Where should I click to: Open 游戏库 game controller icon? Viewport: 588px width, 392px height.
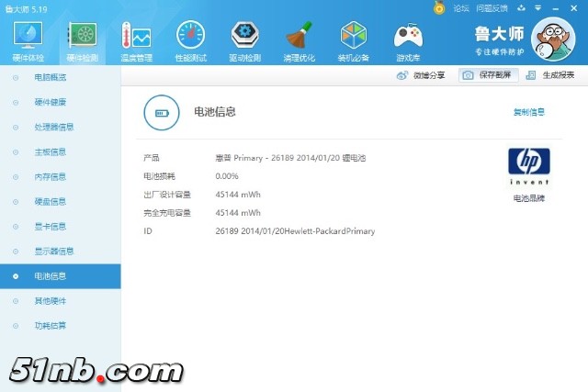408,39
